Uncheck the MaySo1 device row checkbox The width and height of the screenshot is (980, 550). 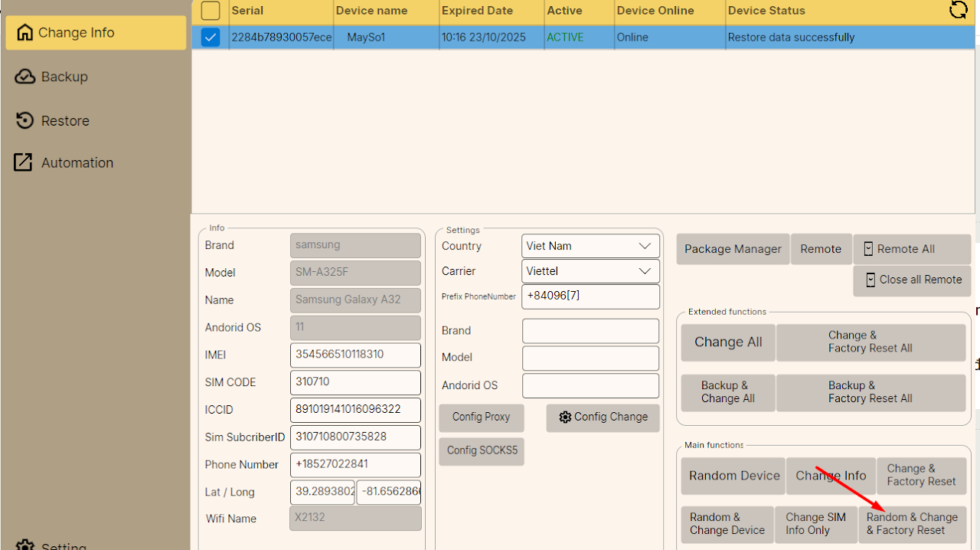click(211, 37)
